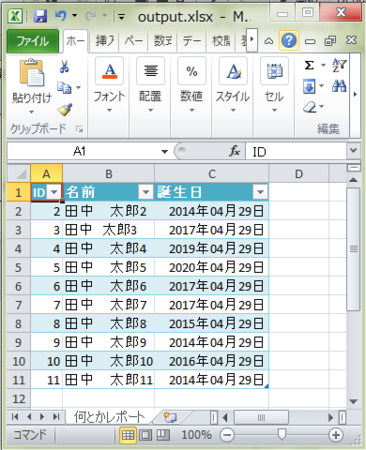Select the ホーム ribbon tab

pos(75,41)
